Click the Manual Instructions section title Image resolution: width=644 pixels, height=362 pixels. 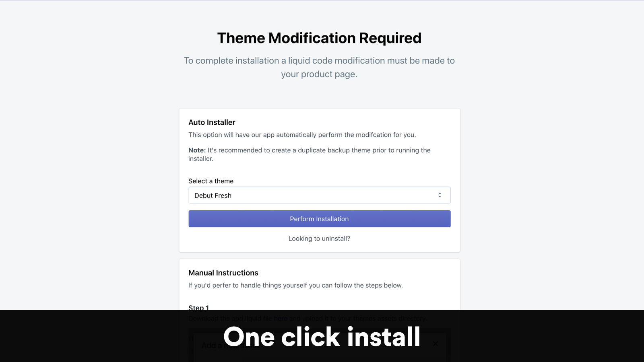click(x=223, y=273)
